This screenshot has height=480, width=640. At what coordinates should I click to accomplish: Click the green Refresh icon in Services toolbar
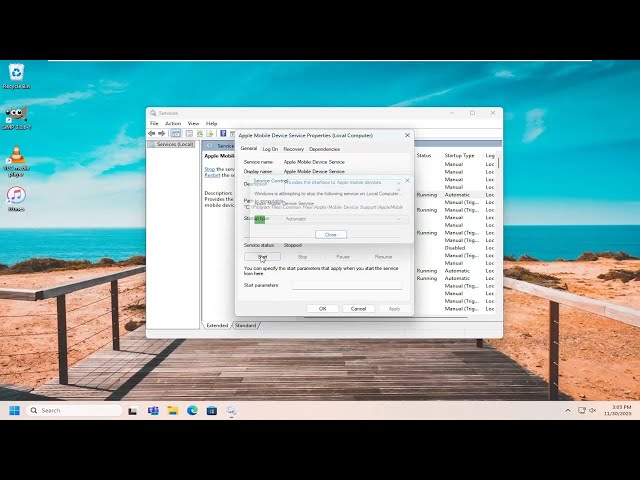pos(200,133)
